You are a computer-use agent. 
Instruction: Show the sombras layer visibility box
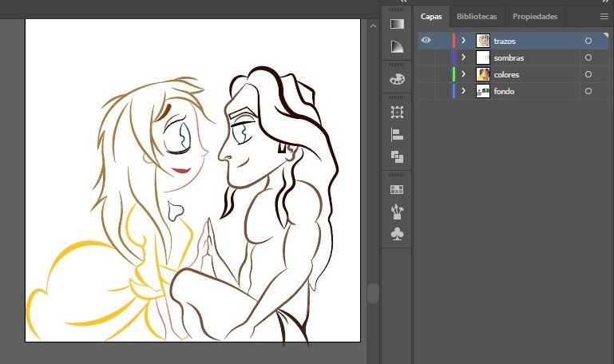pos(426,57)
